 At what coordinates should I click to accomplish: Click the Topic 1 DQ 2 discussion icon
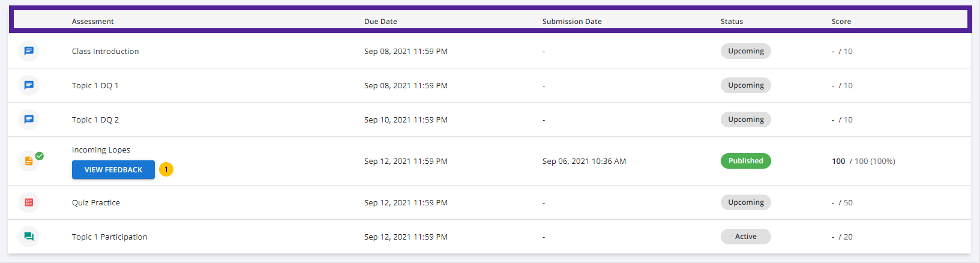pyautogui.click(x=29, y=119)
